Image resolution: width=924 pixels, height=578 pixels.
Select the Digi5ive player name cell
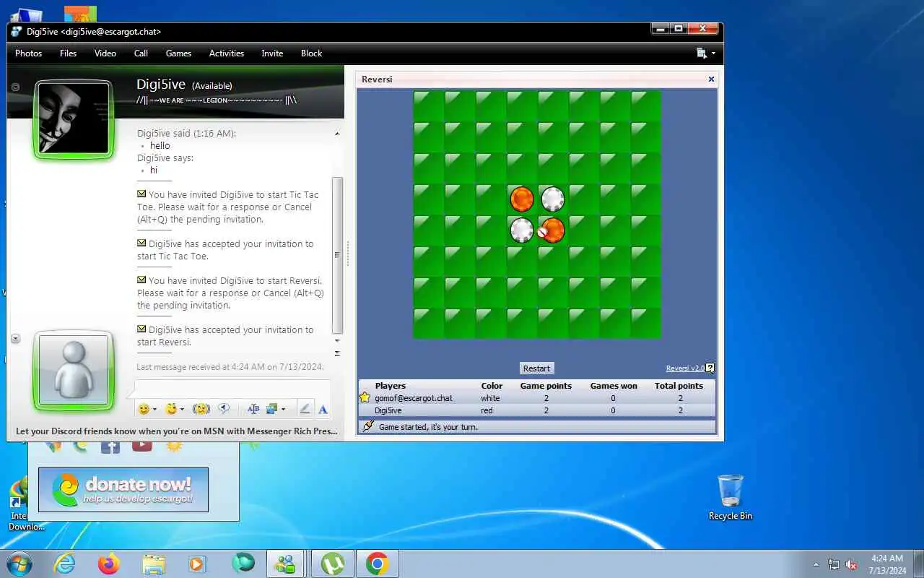(388, 410)
